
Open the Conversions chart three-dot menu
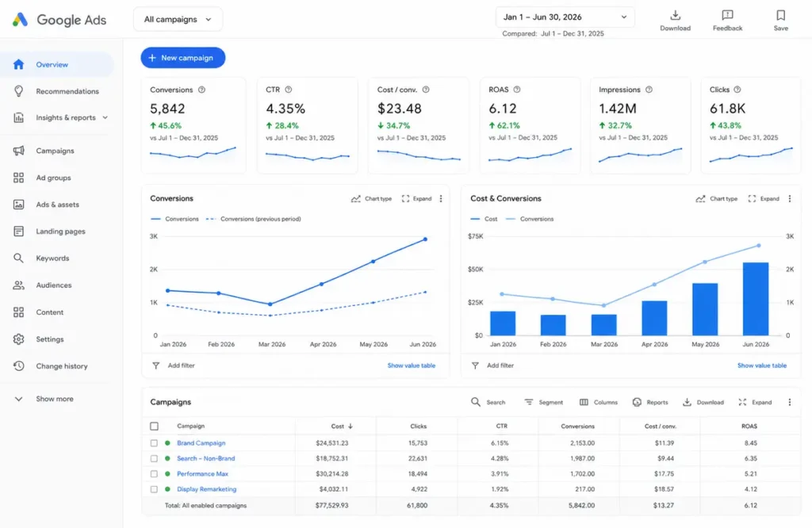(441, 199)
